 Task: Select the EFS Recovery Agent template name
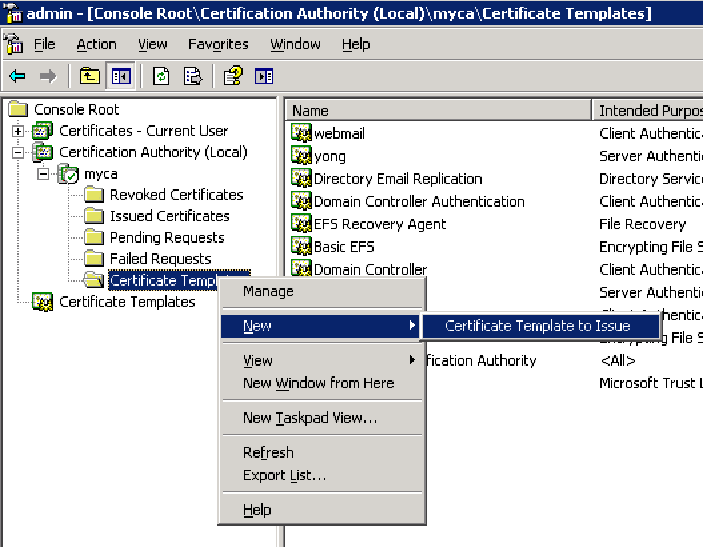coord(380,224)
